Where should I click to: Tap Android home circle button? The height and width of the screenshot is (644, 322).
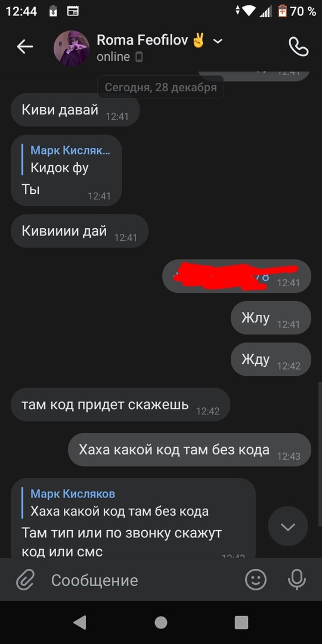(x=161, y=623)
